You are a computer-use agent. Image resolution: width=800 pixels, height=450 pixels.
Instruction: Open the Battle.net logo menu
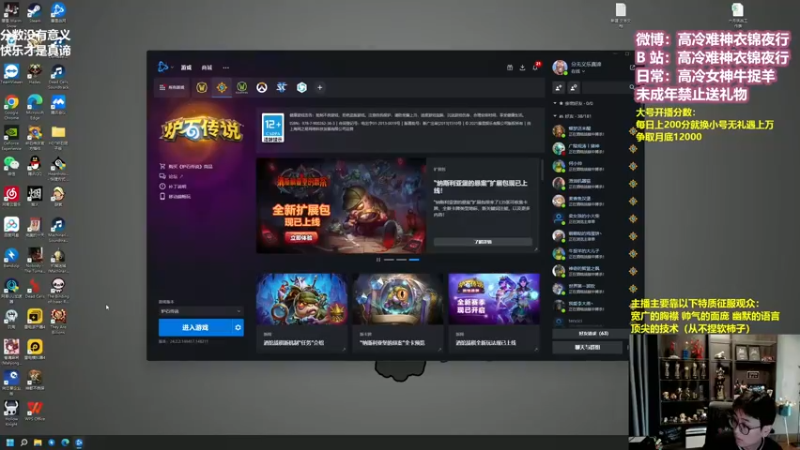(x=163, y=67)
